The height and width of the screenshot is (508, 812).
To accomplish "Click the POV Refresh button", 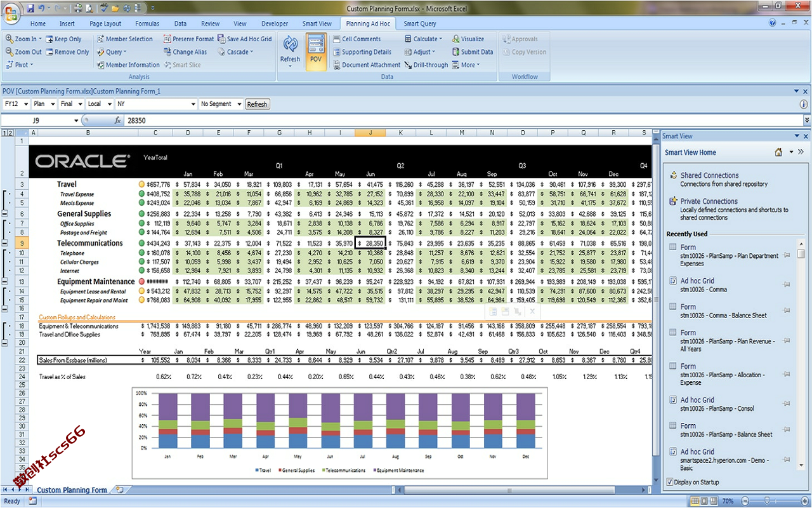I will point(257,104).
